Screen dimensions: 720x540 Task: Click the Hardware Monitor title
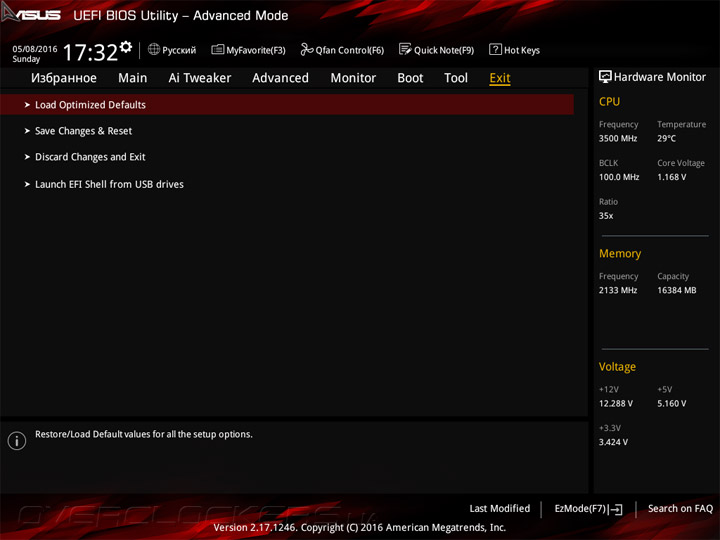click(x=660, y=77)
